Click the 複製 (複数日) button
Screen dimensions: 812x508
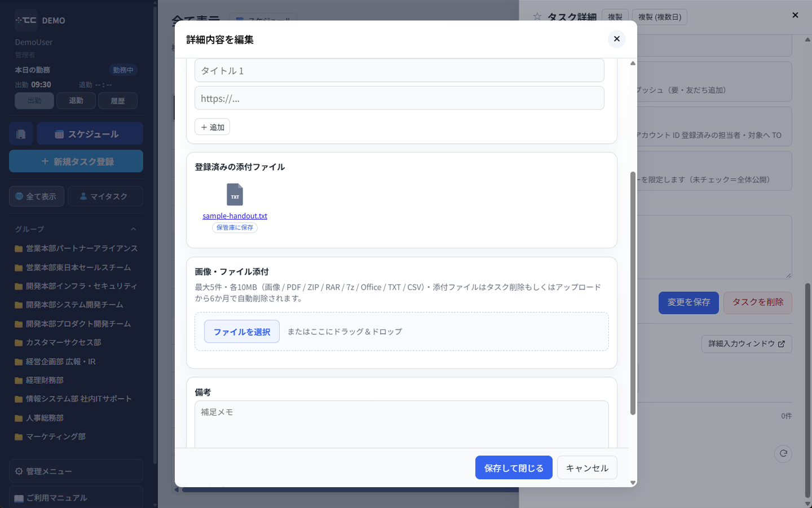(x=660, y=17)
